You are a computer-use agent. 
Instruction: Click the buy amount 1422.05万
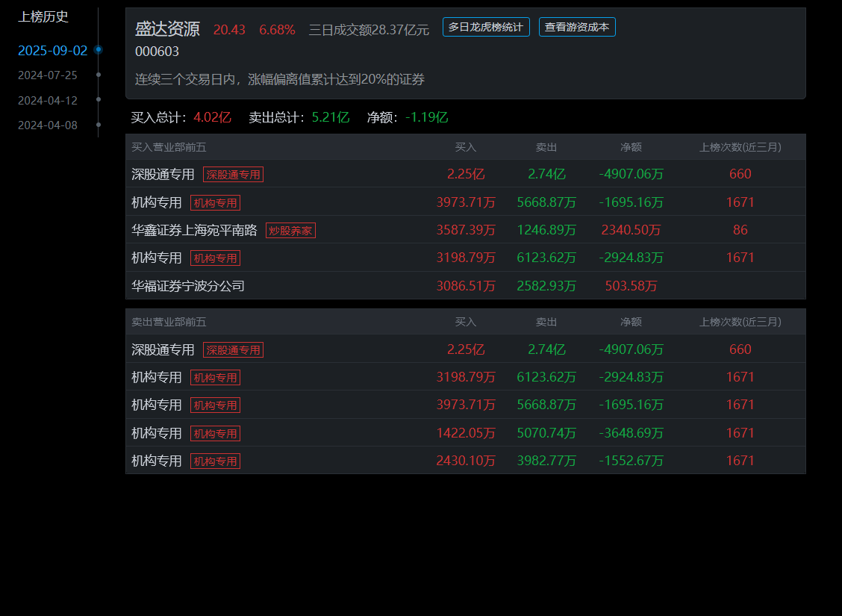[x=466, y=433]
